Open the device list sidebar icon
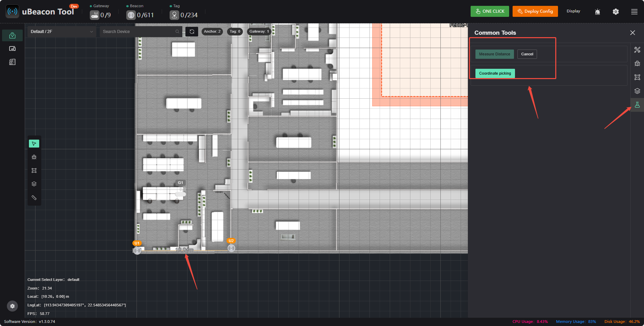 click(x=12, y=49)
